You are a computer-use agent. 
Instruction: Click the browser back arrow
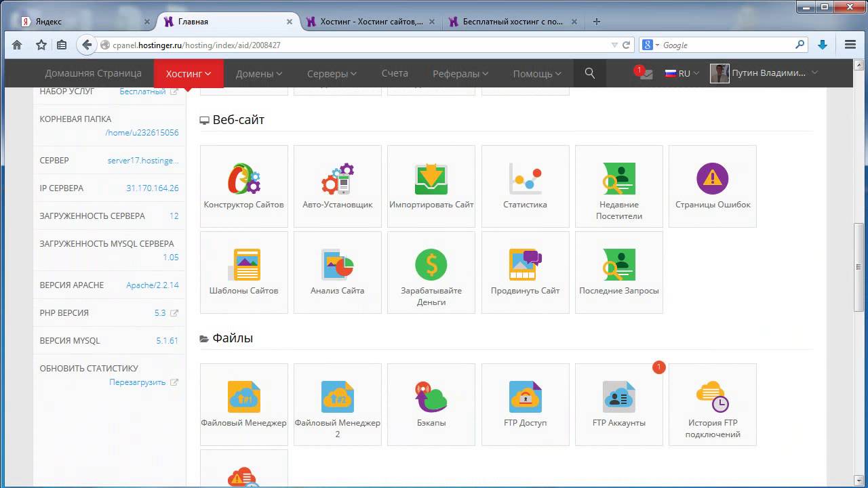(87, 45)
